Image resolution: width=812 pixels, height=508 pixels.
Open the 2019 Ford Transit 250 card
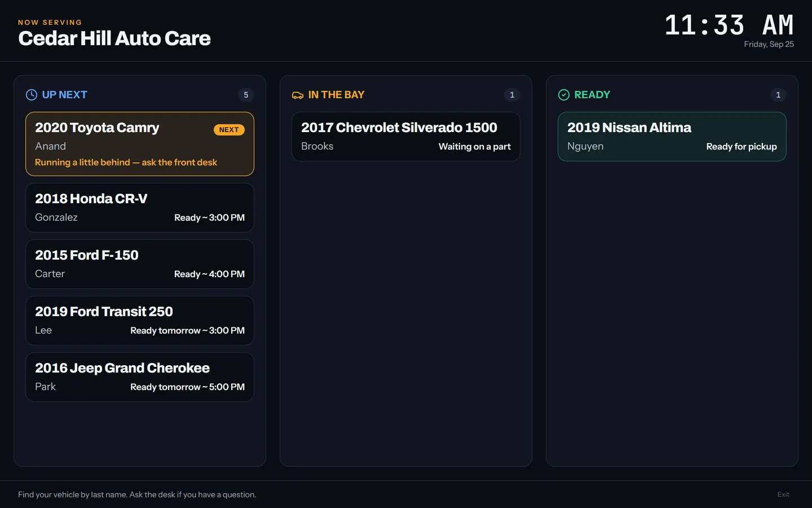click(140, 321)
